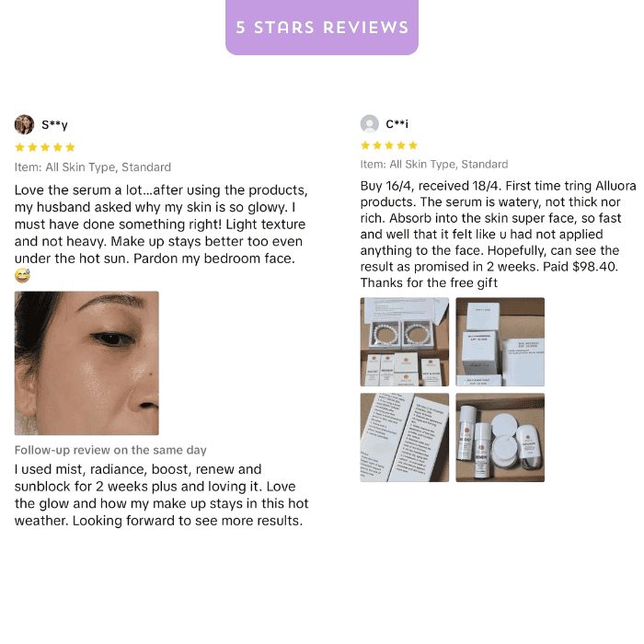The image size is (644, 644).
Task: Click the S**y reviewer username
Action: click(54, 124)
